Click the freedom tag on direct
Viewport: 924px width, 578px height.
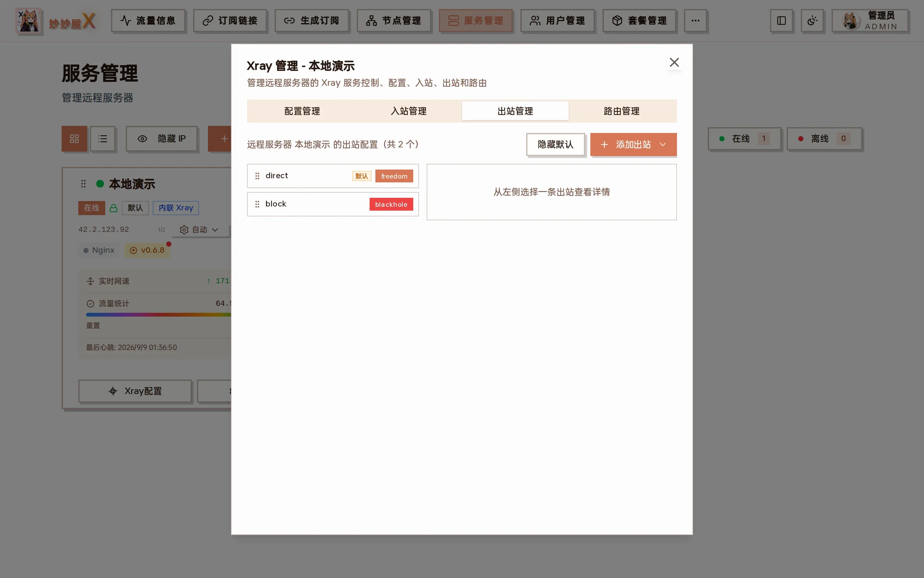(x=394, y=176)
